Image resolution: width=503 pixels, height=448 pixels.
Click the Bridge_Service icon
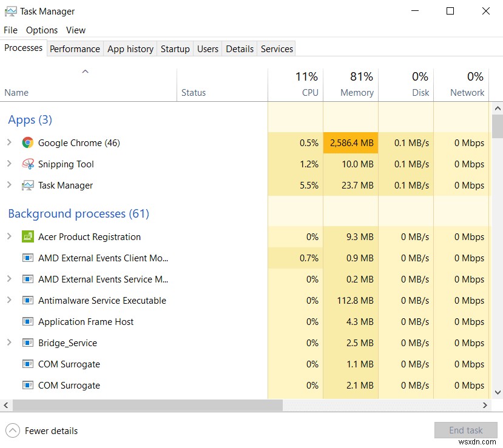(28, 343)
